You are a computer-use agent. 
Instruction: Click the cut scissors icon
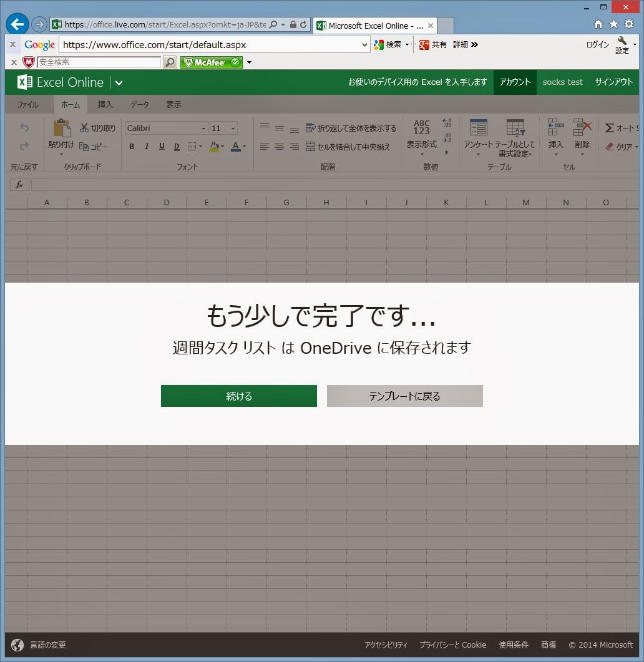point(84,128)
